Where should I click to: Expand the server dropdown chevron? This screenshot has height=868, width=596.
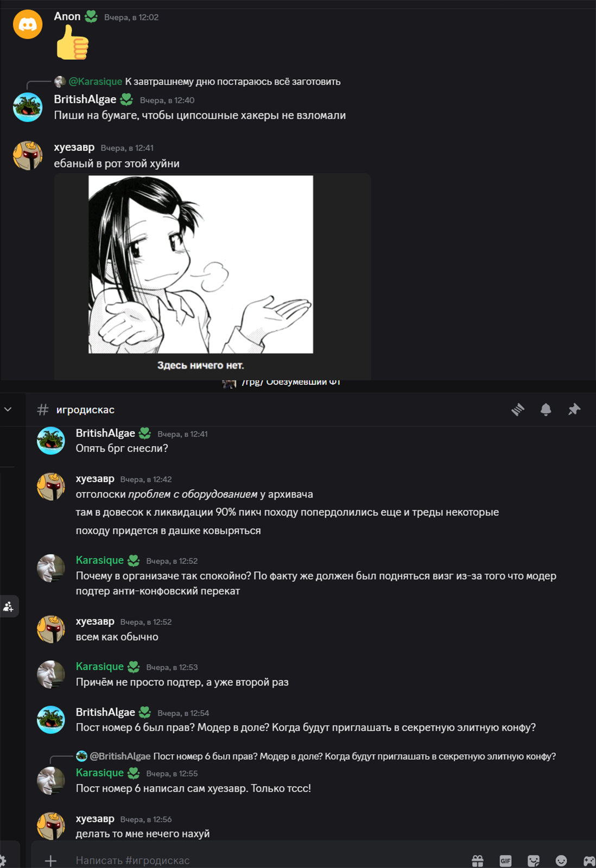coord(8,410)
